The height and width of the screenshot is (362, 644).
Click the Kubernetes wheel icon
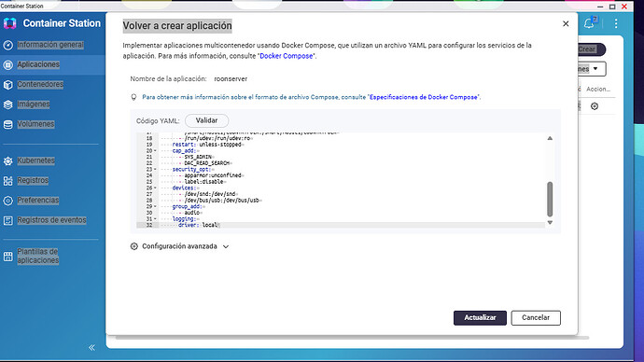coord(8,160)
